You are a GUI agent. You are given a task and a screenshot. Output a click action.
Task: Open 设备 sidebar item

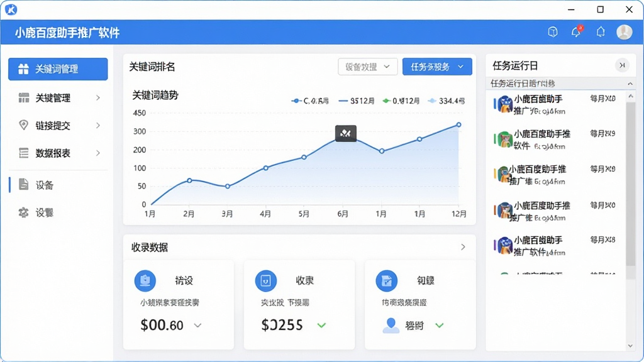click(58, 185)
